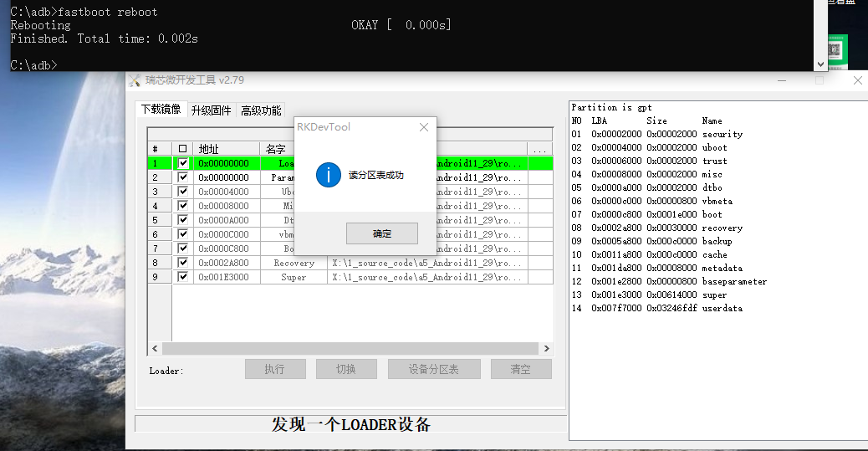868x451 pixels.
Task: Close the RKDevTool dialog with the X
Action: click(x=423, y=127)
